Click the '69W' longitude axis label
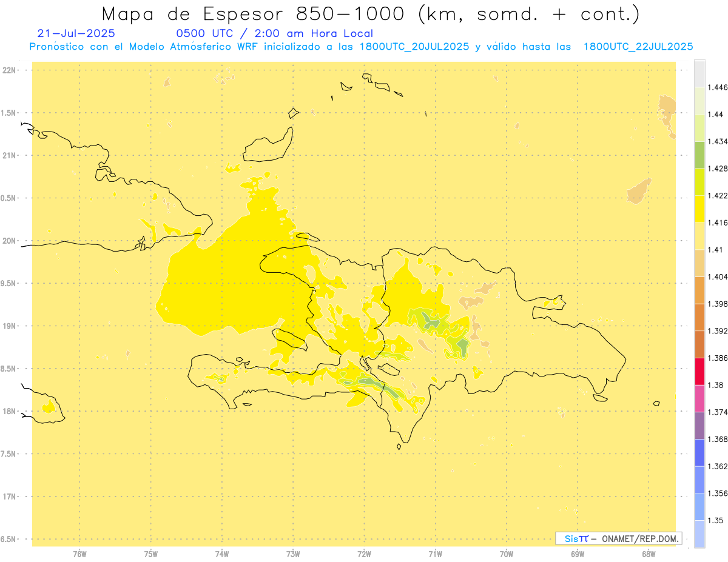 click(577, 554)
